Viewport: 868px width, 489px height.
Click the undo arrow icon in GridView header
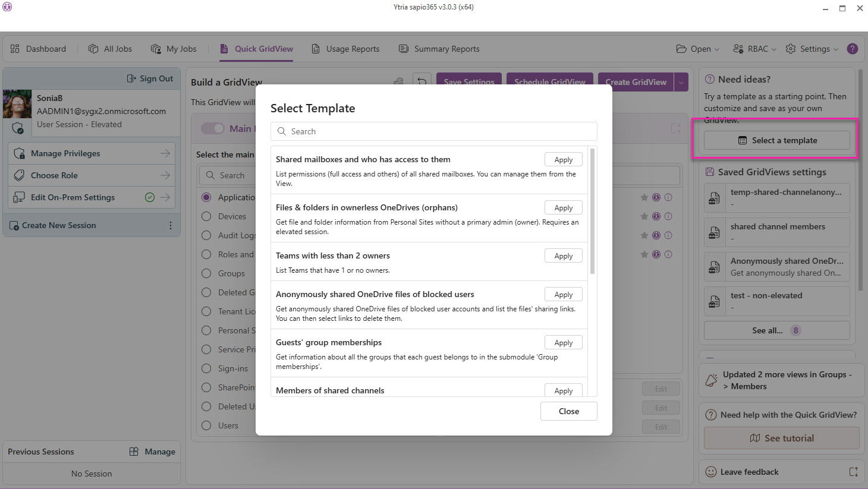pyautogui.click(x=422, y=81)
